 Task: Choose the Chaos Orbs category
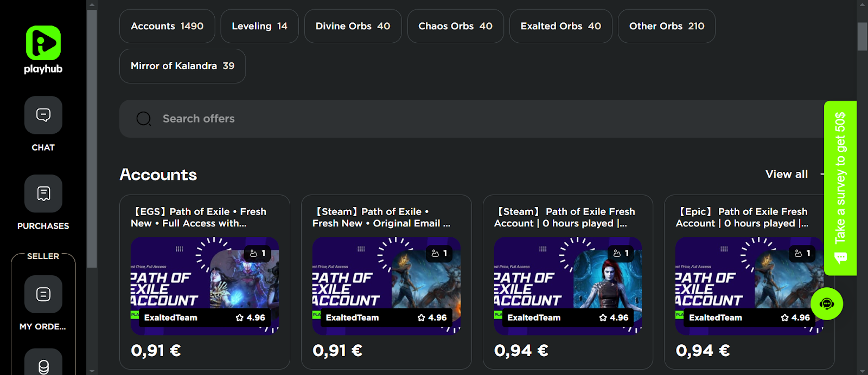point(455,26)
